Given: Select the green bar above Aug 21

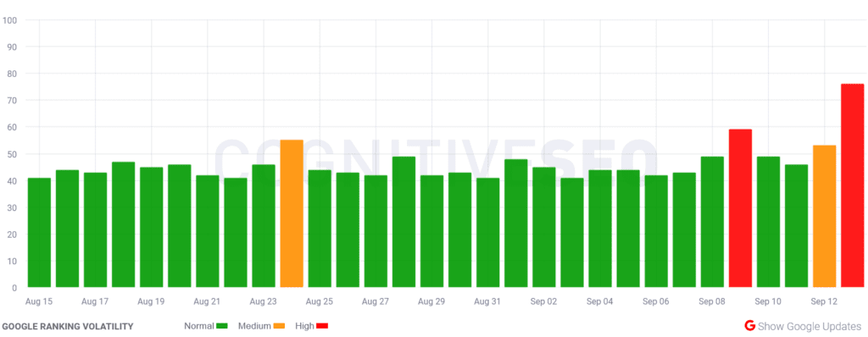Looking at the screenshot, I should click(208, 231).
